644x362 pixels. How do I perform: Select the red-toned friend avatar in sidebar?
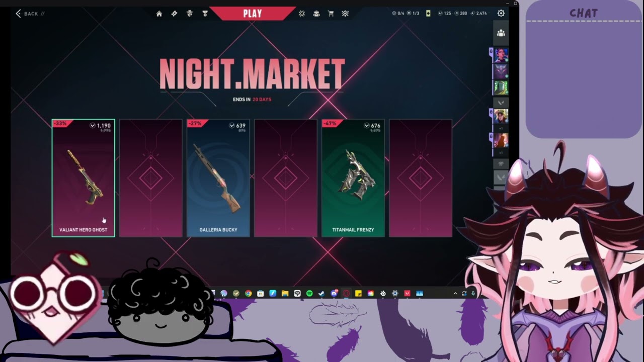[501, 140]
